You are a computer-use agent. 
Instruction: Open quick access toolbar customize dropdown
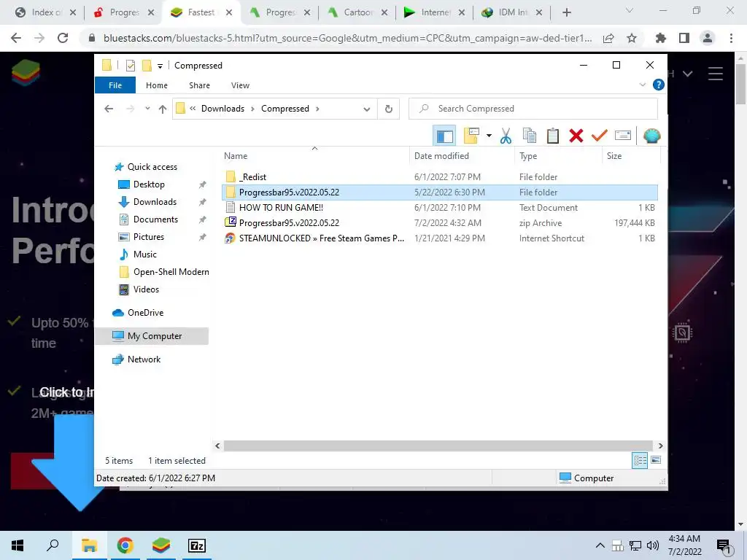coord(160,66)
